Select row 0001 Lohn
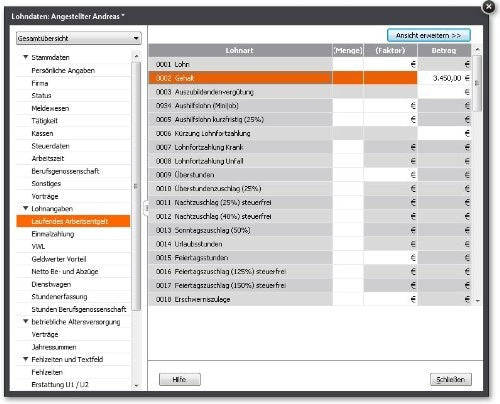This screenshot has width=500, height=404. click(x=310, y=64)
